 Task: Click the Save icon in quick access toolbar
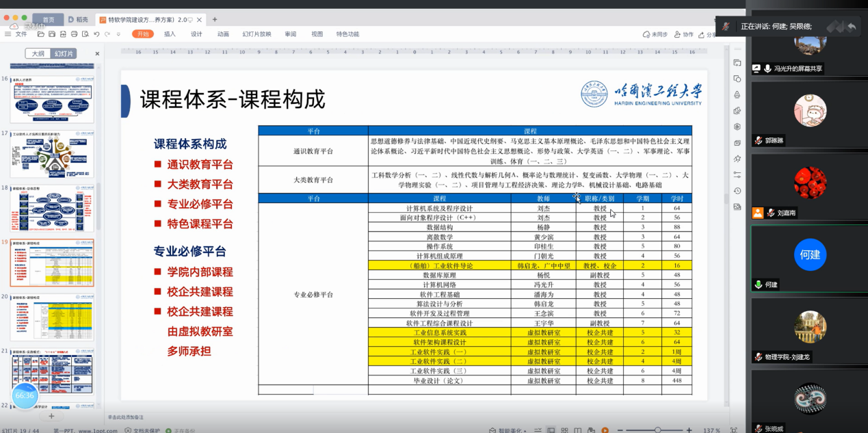pos(53,34)
